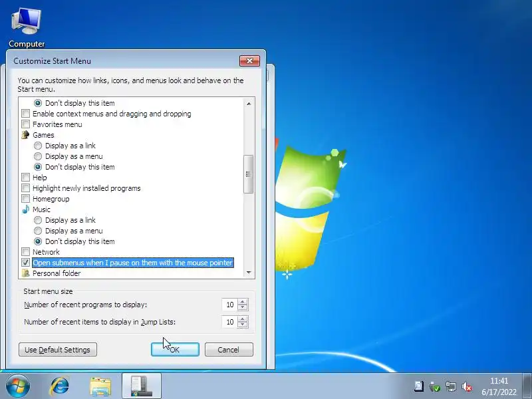Click the list scrollbar down arrow
Screen dimensions: 532x399
[249, 273]
